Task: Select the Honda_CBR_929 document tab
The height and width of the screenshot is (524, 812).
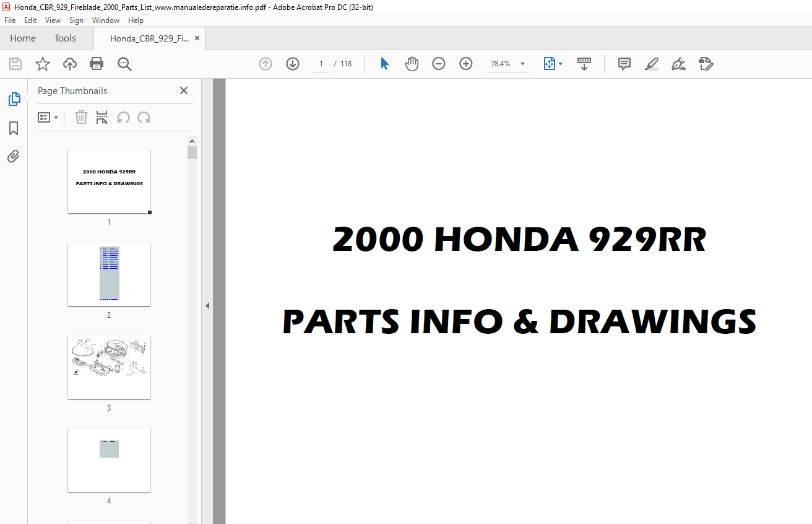Action: 149,38
